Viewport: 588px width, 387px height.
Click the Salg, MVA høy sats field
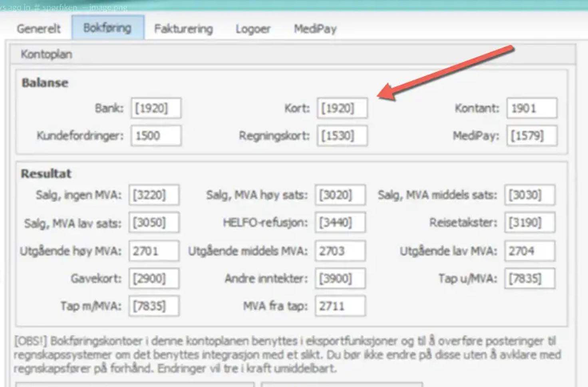point(340,195)
